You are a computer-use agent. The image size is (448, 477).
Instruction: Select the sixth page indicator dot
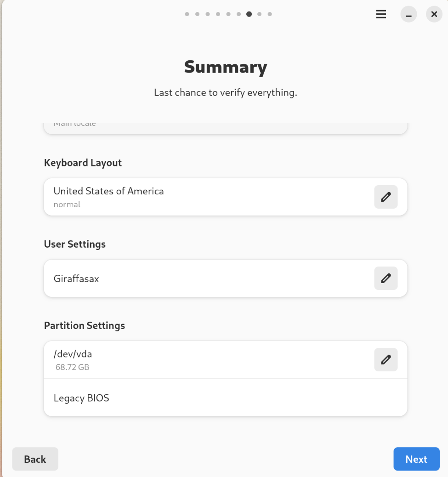pos(238,14)
